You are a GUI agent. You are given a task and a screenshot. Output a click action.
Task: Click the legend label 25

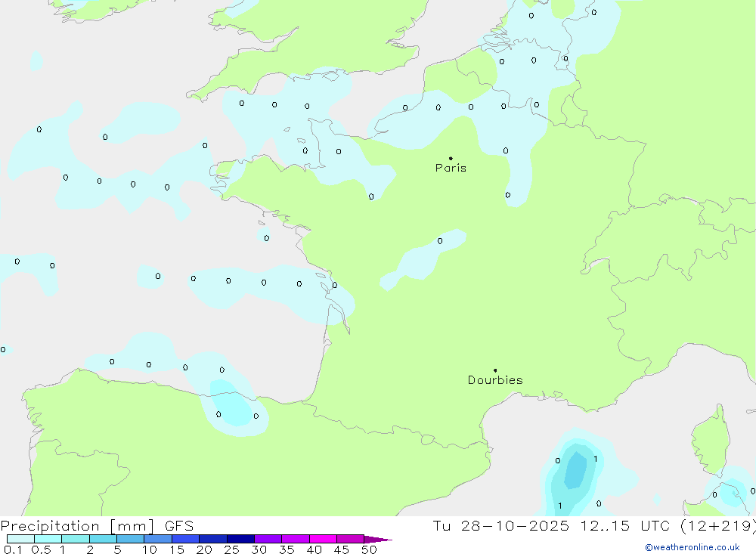coord(231,549)
